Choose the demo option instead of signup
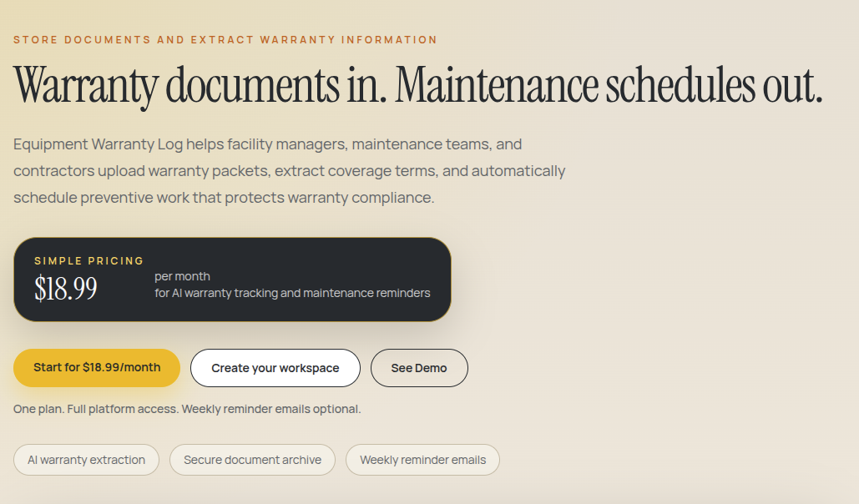 [x=419, y=367]
